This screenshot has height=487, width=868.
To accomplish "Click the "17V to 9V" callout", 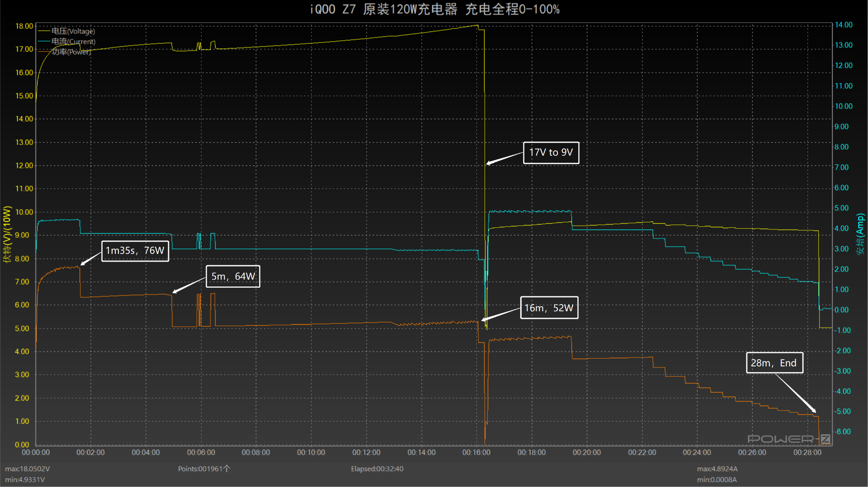I will click(551, 153).
